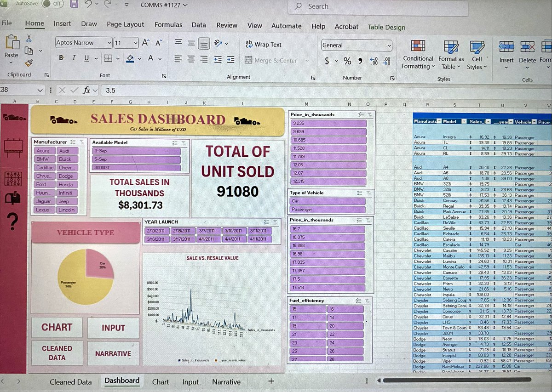Screen dimensions: 552x392
Task: Open the Formulas ribbon tab
Action: tap(168, 25)
